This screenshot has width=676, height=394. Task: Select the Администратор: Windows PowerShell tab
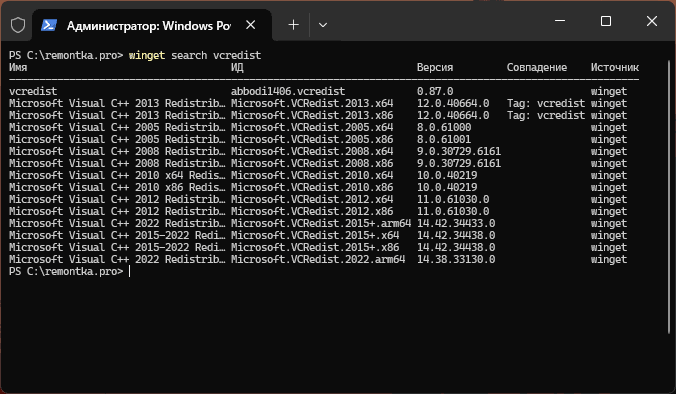point(152,25)
